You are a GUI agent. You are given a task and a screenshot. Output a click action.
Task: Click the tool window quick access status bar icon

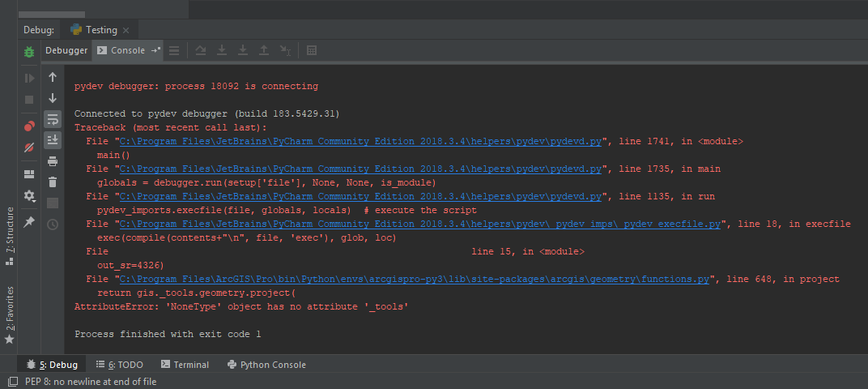11,382
